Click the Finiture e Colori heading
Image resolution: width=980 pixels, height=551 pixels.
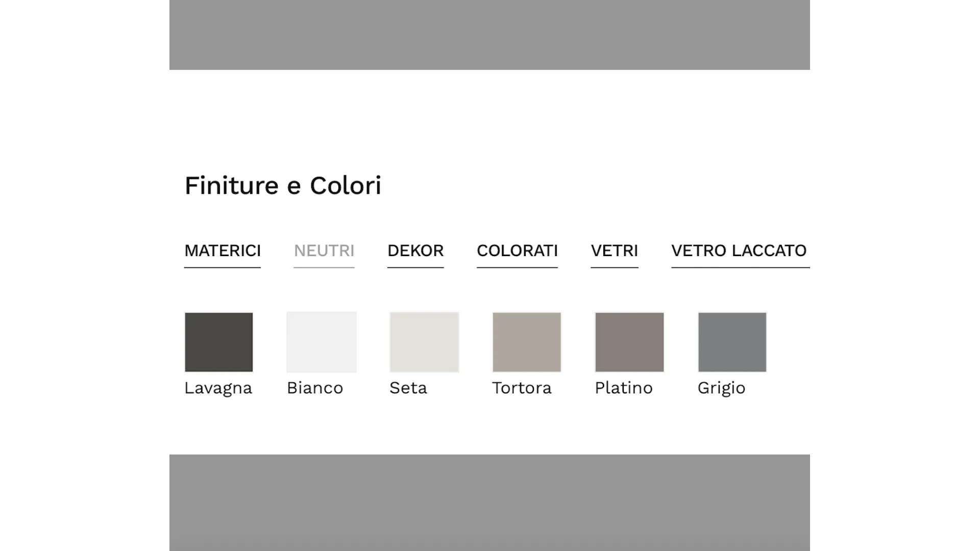[x=282, y=186]
